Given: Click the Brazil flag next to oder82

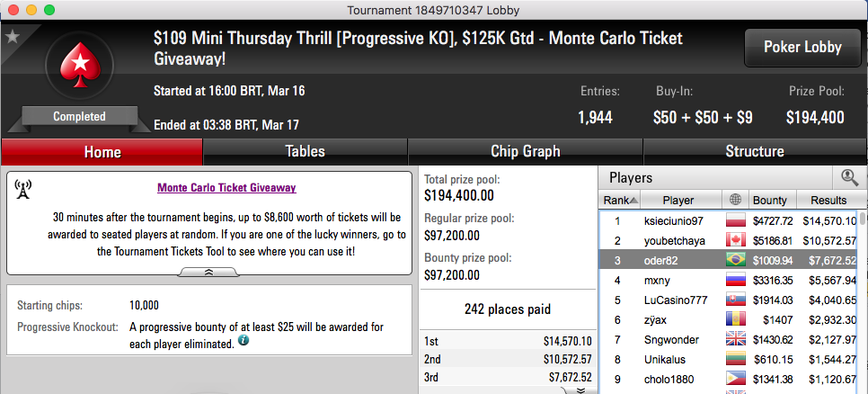Looking at the screenshot, I should (736, 260).
